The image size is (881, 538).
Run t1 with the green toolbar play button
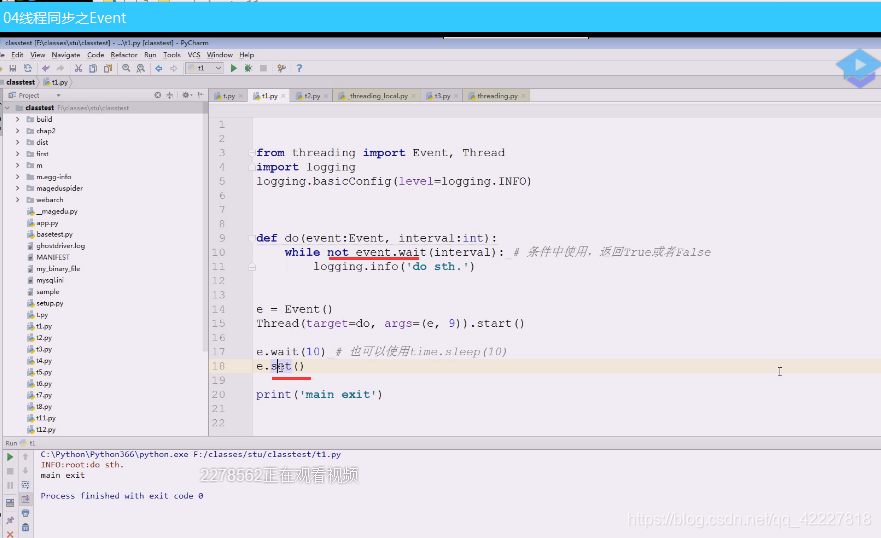coord(234,68)
